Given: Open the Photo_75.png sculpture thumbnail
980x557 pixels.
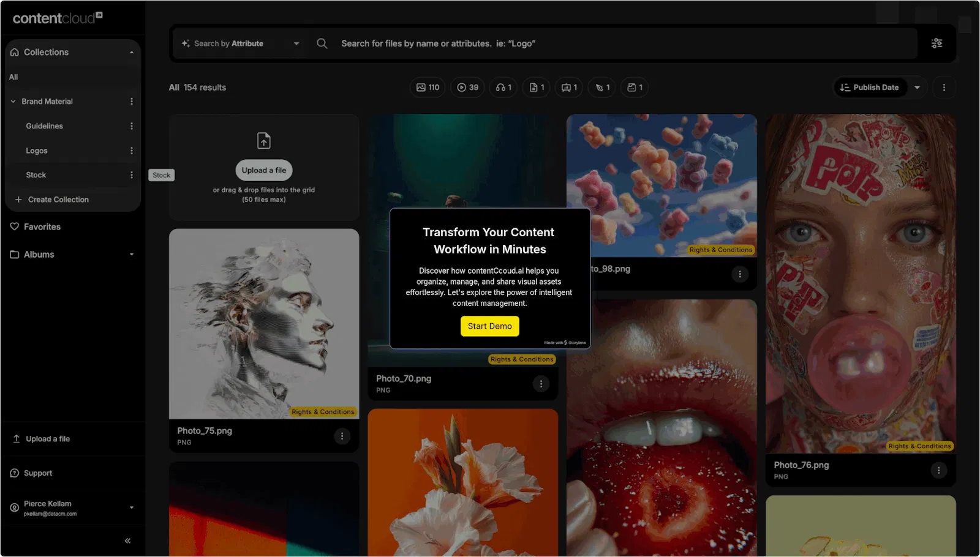Looking at the screenshot, I should point(264,324).
